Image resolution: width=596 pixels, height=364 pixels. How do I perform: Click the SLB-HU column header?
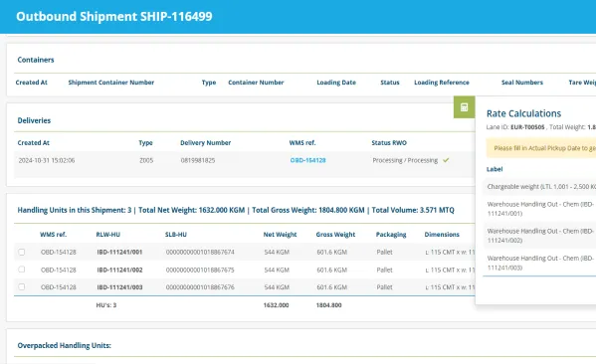coord(175,235)
